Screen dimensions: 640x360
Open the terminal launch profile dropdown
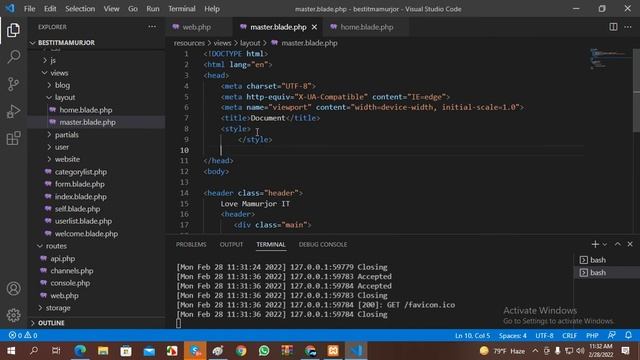coord(605,244)
